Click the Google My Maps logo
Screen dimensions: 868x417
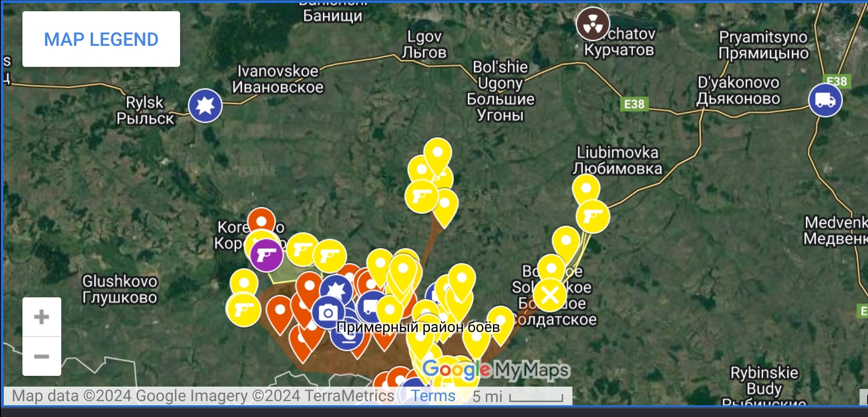click(496, 370)
